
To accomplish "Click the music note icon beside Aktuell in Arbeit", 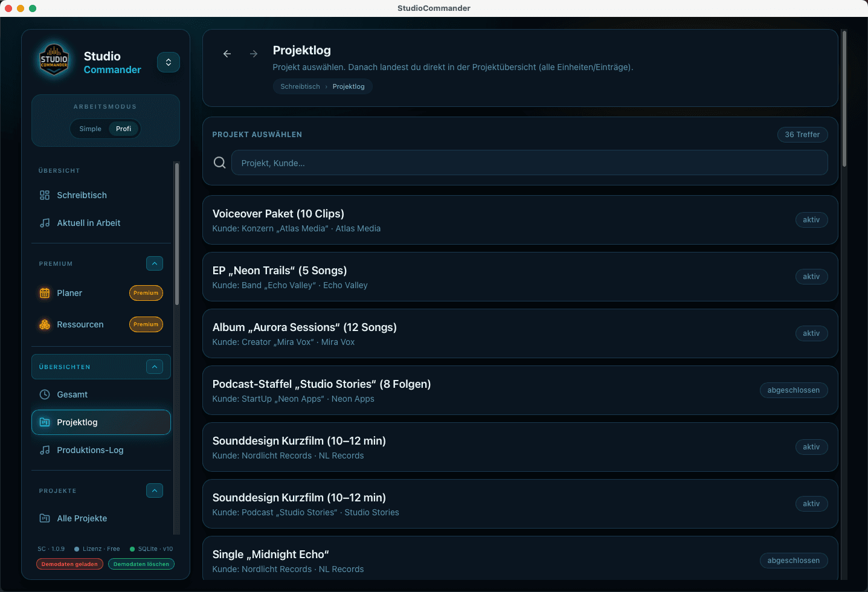I will click(x=44, y=223).
